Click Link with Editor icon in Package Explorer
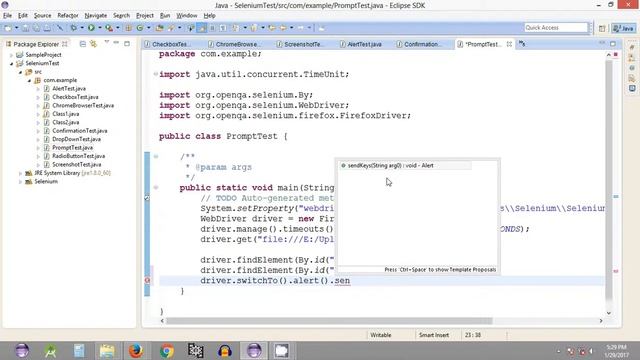 [93, 44]
